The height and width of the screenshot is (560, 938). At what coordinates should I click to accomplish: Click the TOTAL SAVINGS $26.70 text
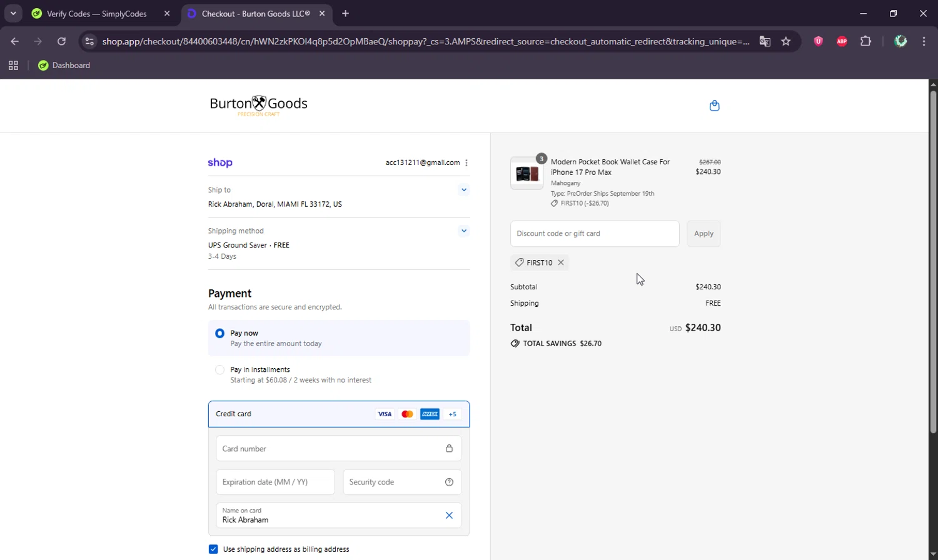[562, 344]
